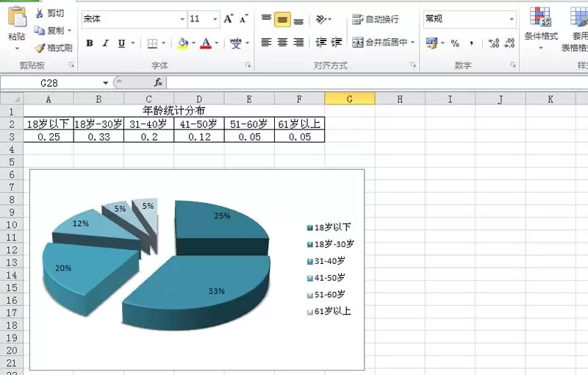Toggle bold formatting
Image resolution: width=588 pixels, height=375 pixels.
(90, 43)
